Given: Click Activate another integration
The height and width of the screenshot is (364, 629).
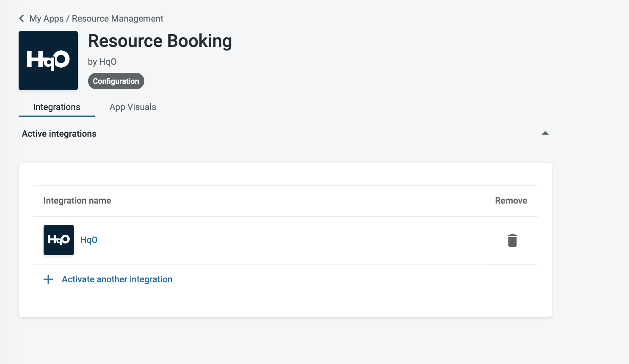Looking at the screenshot, I should 117,279.
